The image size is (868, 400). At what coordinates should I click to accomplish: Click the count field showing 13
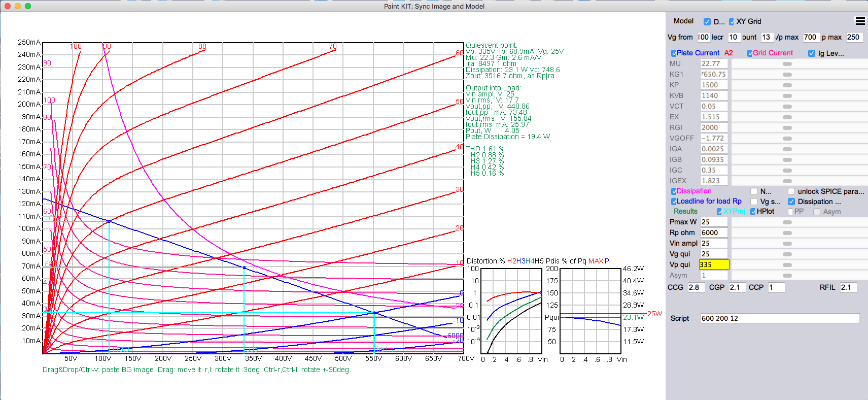767,37
